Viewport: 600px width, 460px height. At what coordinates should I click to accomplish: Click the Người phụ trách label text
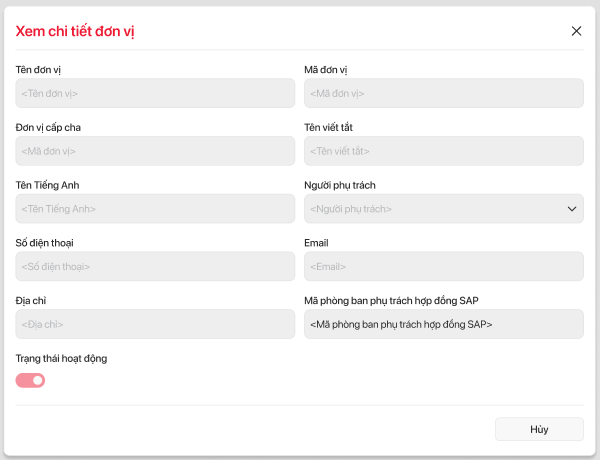[x=339, y=185]
